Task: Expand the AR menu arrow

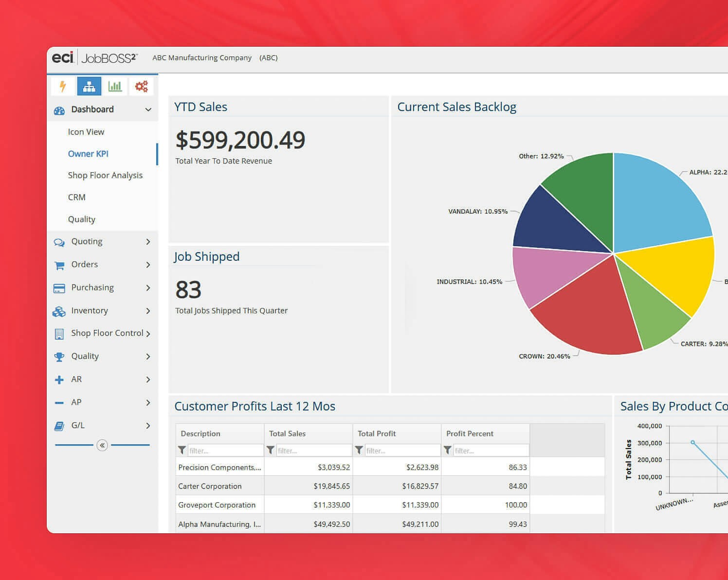Action: [x=148, y=380]
